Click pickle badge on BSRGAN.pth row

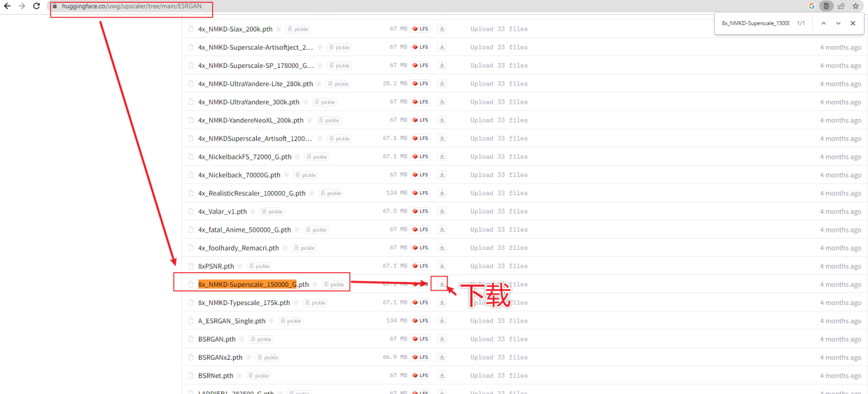pyautogui.click(x=261, y=339)
